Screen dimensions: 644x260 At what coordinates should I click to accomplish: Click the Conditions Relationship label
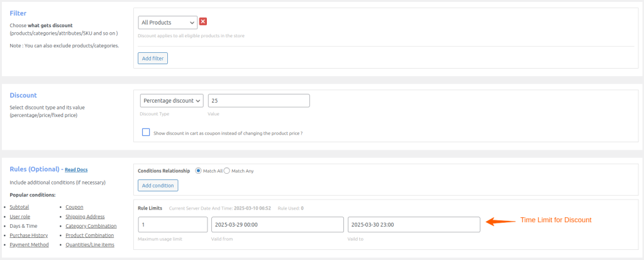click(164, 171)
